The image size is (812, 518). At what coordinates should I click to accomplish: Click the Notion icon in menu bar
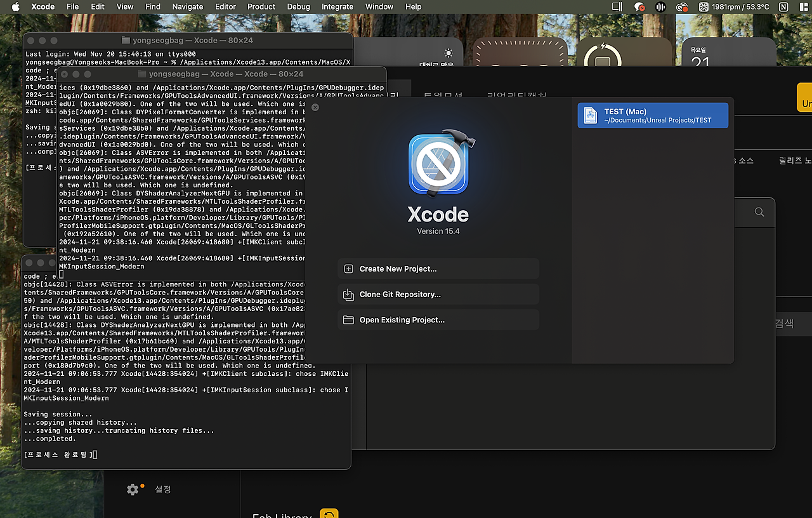tap(783, 6)
